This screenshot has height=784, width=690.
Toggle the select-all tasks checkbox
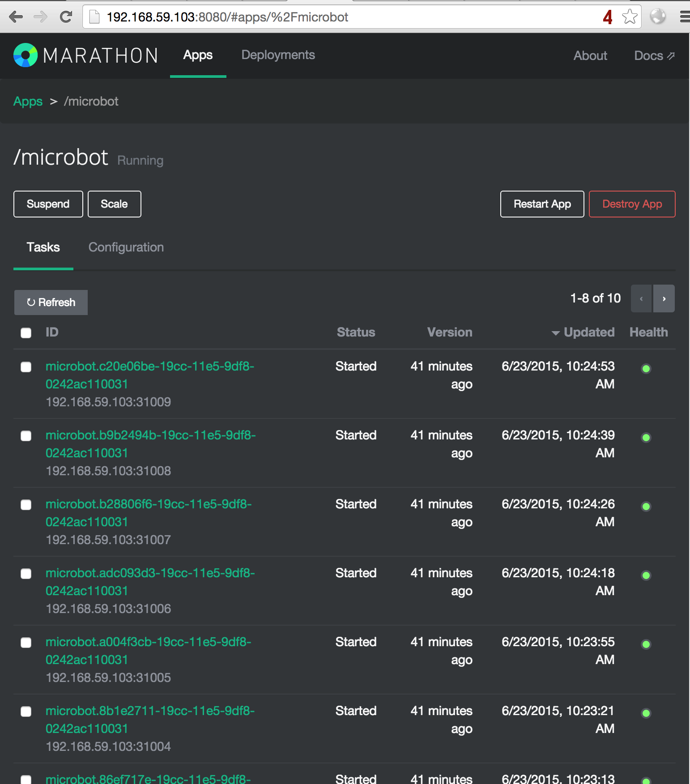[26, 333]
